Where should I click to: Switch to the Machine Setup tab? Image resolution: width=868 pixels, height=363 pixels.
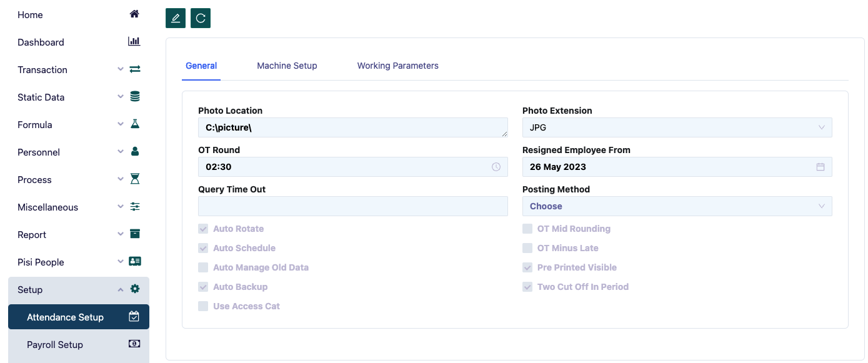pos(287,66)
